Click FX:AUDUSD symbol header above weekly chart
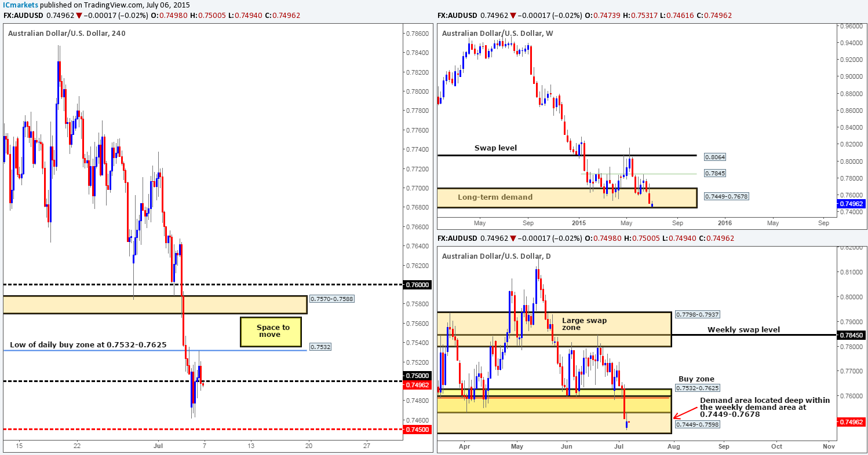 pos(457,16)
